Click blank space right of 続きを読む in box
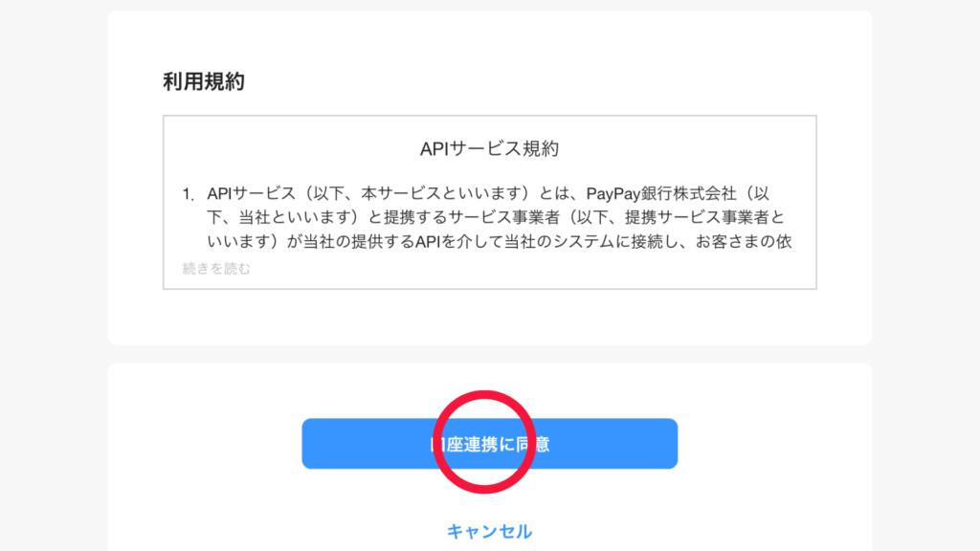Image resolution: width=980 pixels, height=551 pixels. coord(531,269)
